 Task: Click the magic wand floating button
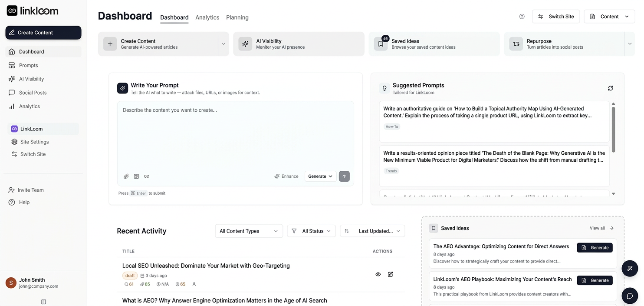pyautogui.click(x=630, y=269)
